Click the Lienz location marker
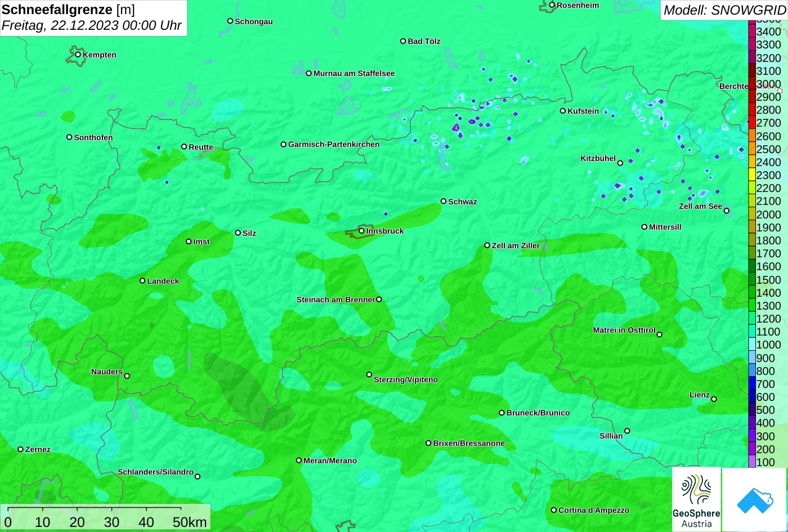The width and height of the screenshot is (788, 532). 714,399
